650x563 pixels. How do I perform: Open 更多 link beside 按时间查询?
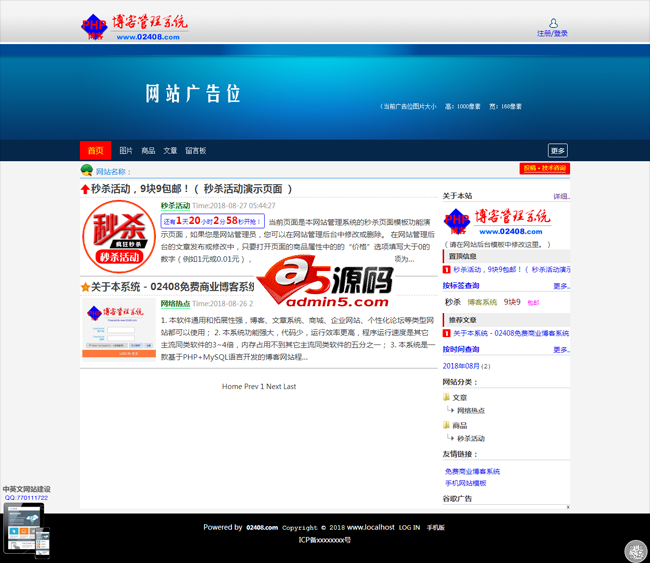562,350
